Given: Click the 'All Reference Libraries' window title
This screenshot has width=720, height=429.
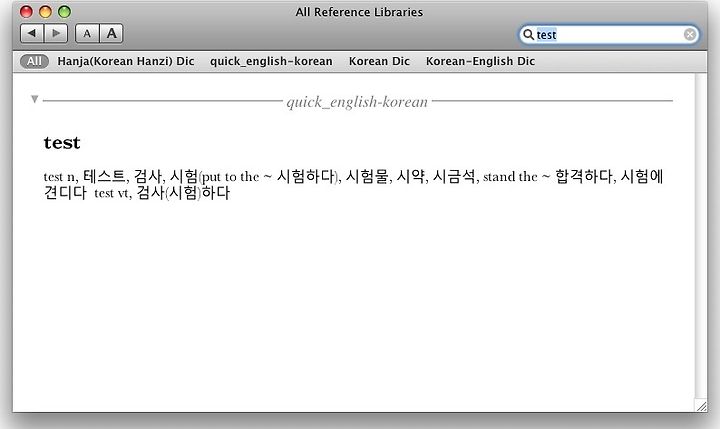Looking at the screenshot, I should (x=359, y=12).
